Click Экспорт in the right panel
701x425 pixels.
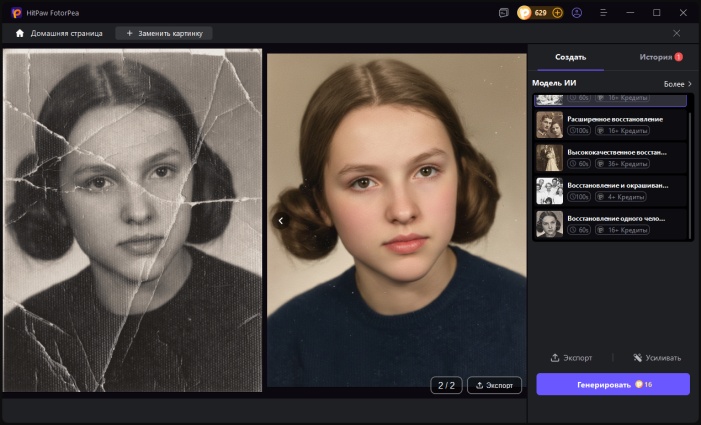point(572,357)
